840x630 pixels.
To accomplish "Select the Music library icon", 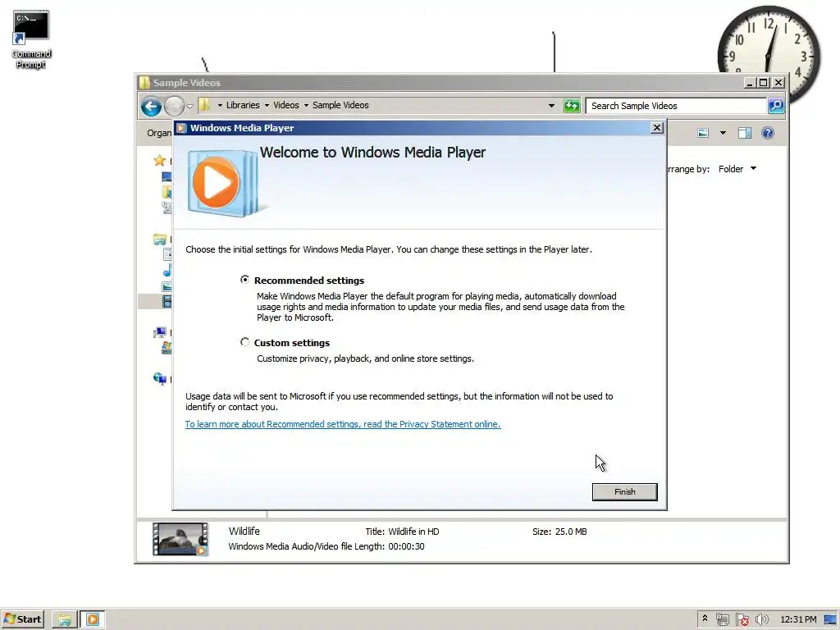I will (167, 270).
